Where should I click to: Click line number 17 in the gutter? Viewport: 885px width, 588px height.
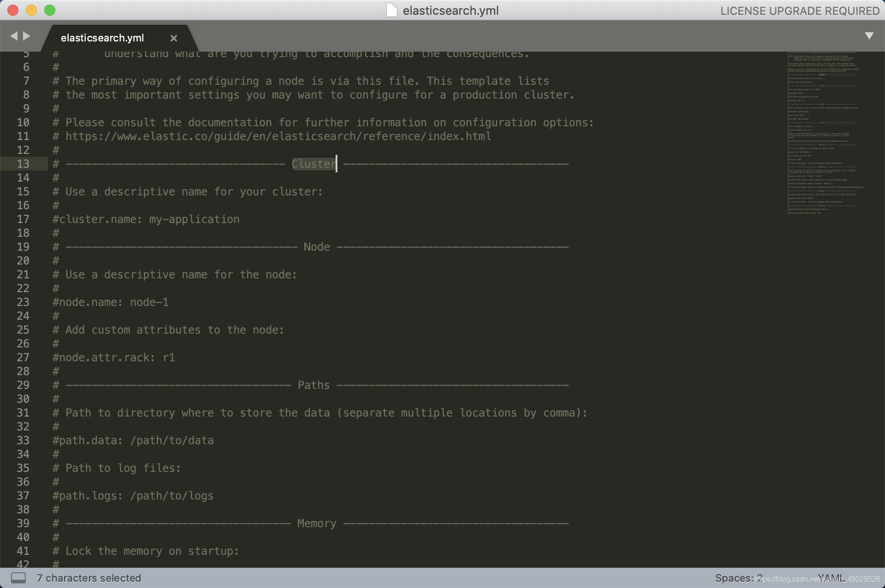click(23, 219)
